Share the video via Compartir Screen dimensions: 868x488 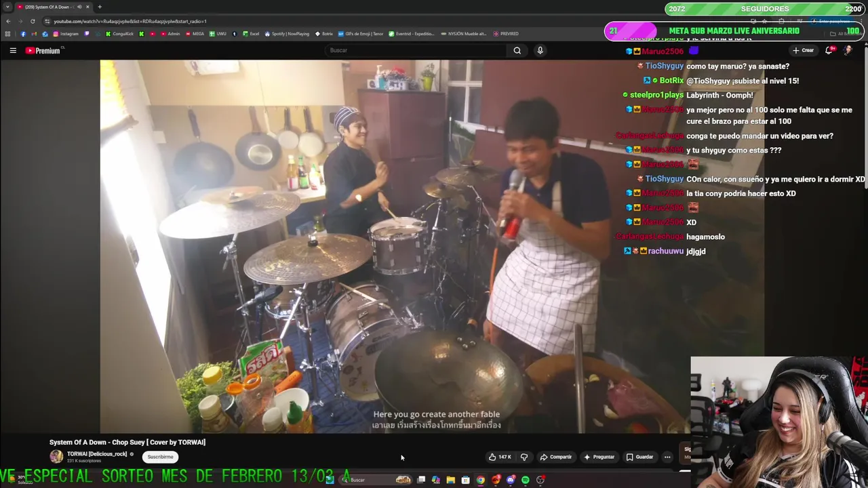[x=555, y=457]
